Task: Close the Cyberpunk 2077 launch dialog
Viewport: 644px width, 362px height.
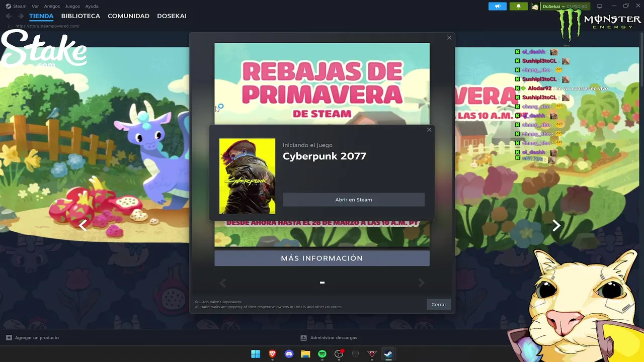Action: pyautogui.click(x=429, y=130)
